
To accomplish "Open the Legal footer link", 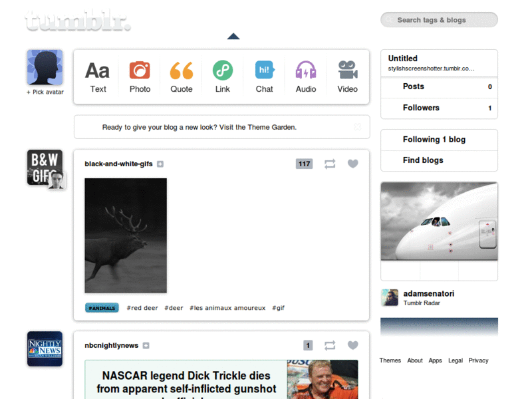I will click(456, 360).
